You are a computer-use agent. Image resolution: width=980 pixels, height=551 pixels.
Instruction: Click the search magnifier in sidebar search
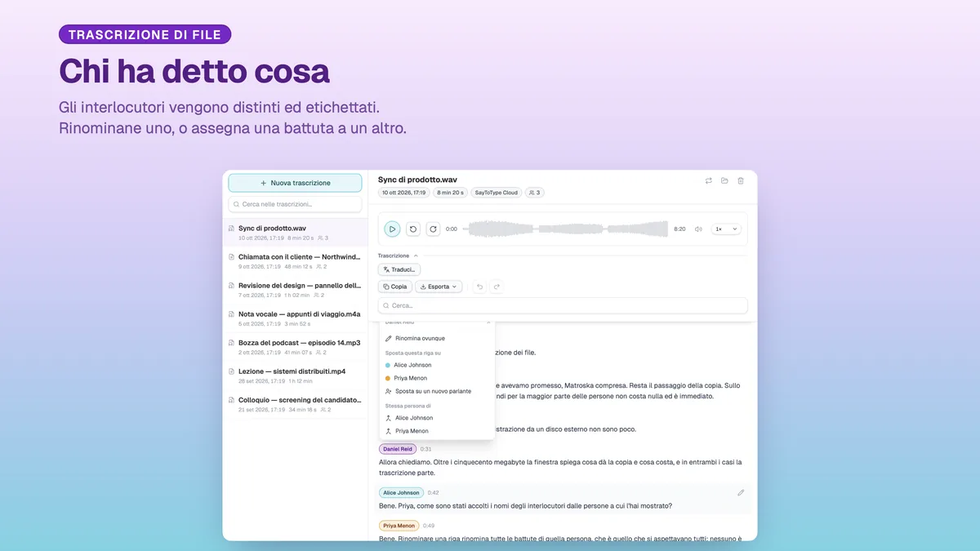[x=237, y=204]
